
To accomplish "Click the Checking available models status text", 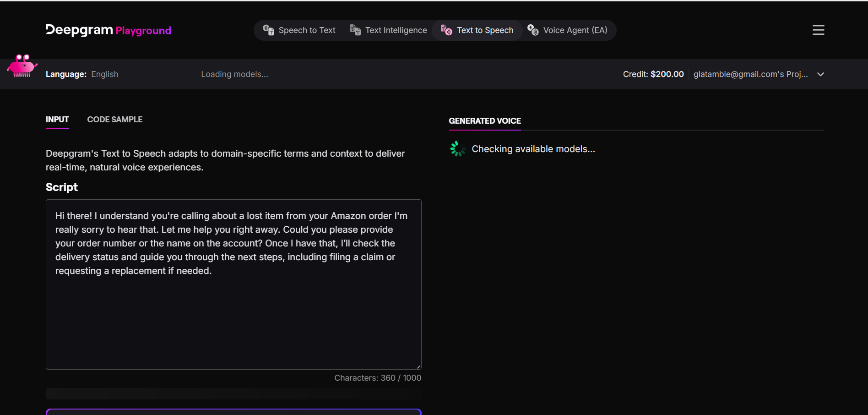I will [533, 149].
